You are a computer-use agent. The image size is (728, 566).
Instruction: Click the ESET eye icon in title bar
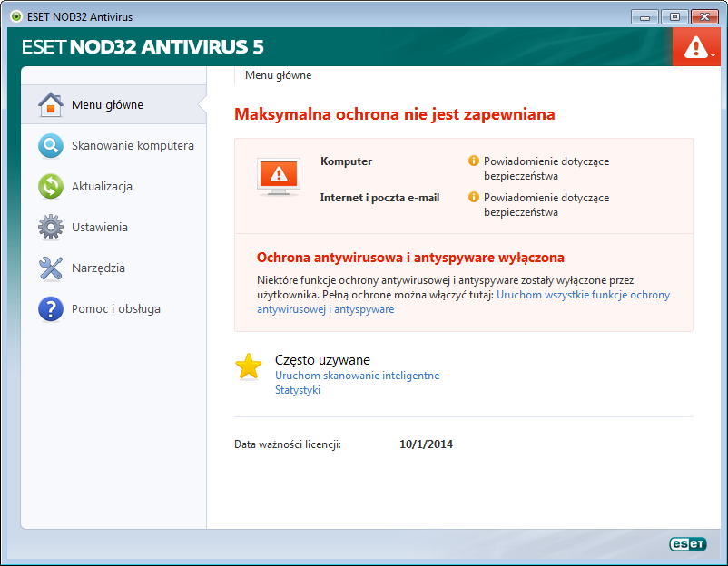[16, 16]
